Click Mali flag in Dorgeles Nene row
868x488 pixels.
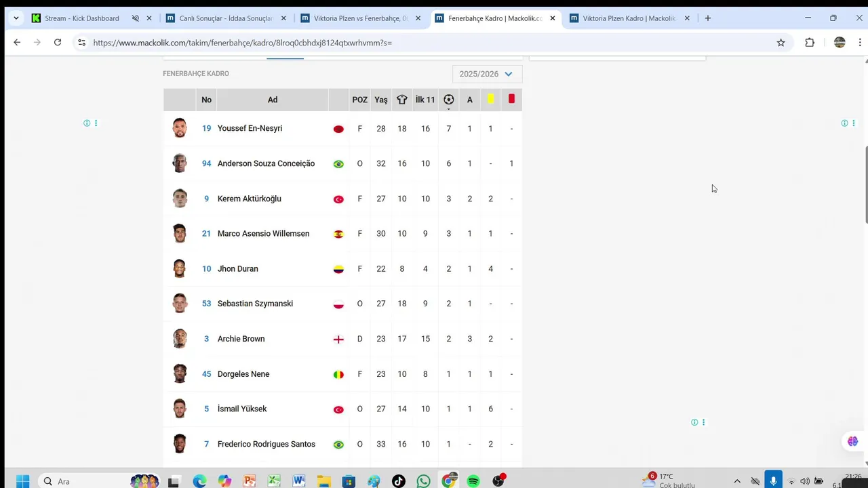tap(338, 374)
